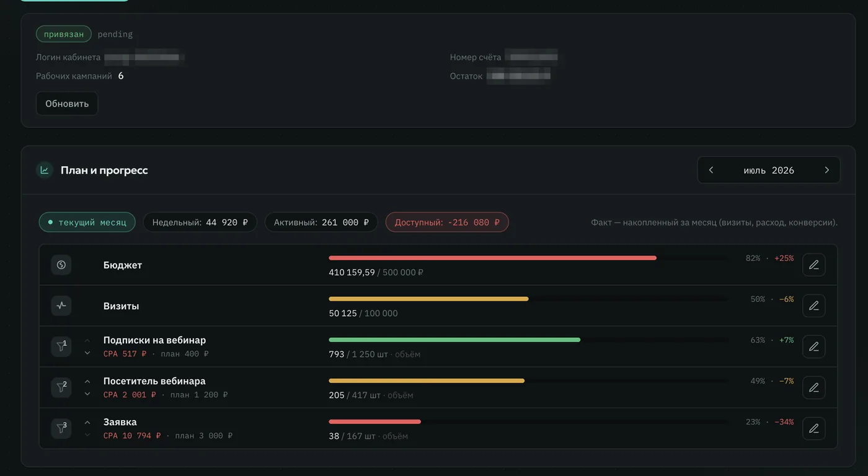Click the pulse icon in Визиты row

tap(61, 306)
